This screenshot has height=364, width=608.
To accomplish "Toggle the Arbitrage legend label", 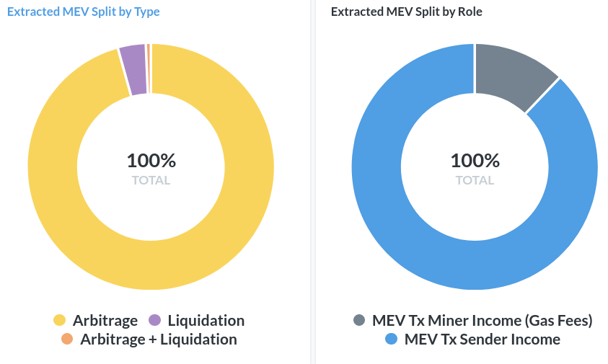I will [106, 321].
